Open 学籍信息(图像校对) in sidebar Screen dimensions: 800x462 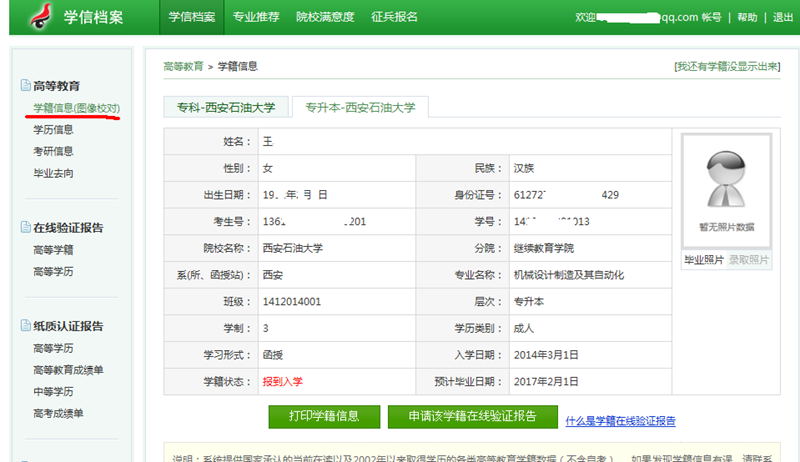point(77,107)
